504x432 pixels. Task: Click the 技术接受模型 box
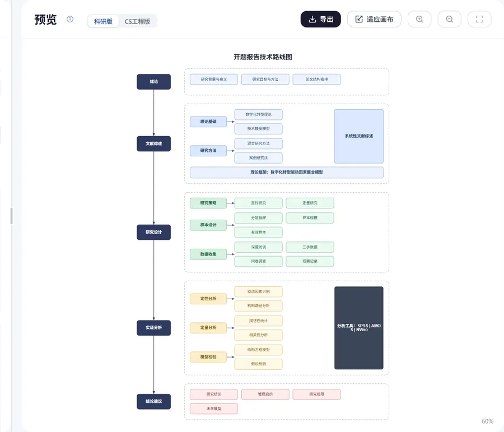tap(258, 129)
